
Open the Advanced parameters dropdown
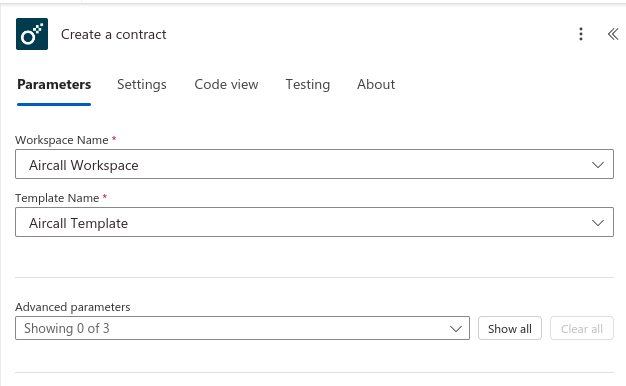242,328
